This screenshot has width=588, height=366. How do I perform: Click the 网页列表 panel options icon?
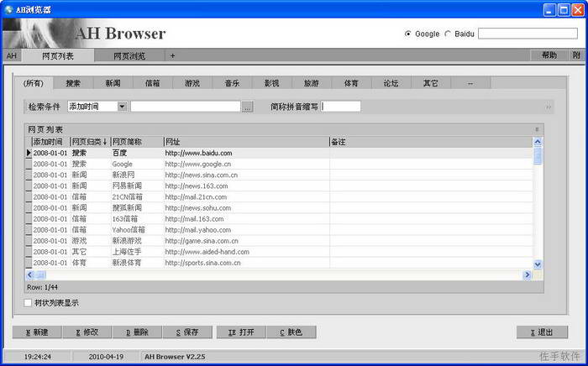click(537, 129)
